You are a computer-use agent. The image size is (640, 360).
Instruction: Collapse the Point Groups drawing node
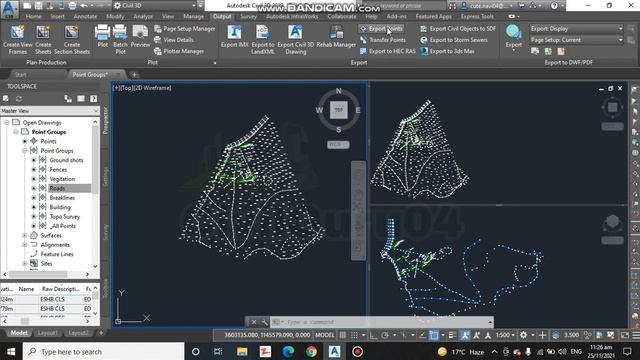(16, 132)
